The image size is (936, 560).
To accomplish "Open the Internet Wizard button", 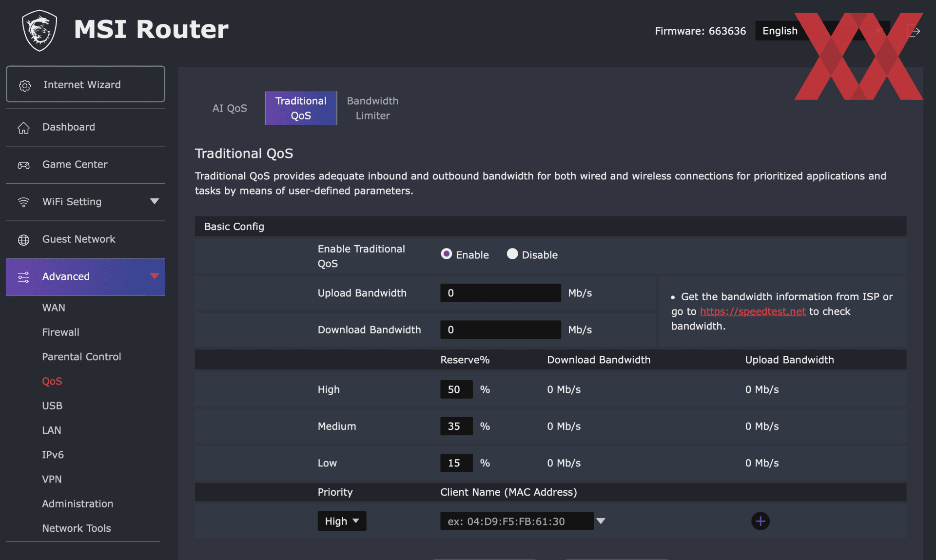I will (x=85, y=84).
